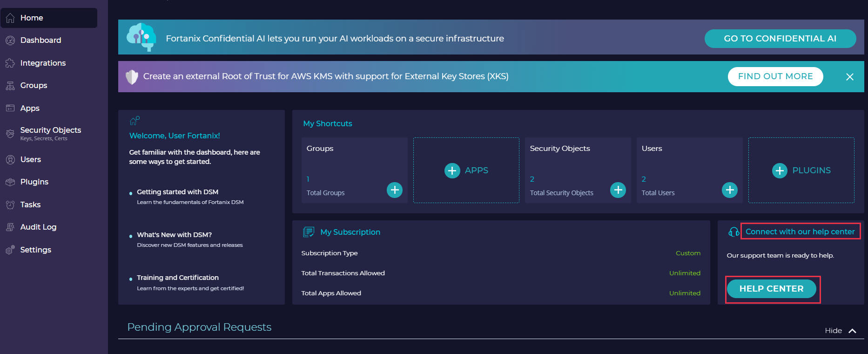The image size is (868, 354).
Task: Click the headset icon in help panel
Action: tap(733, 232)
